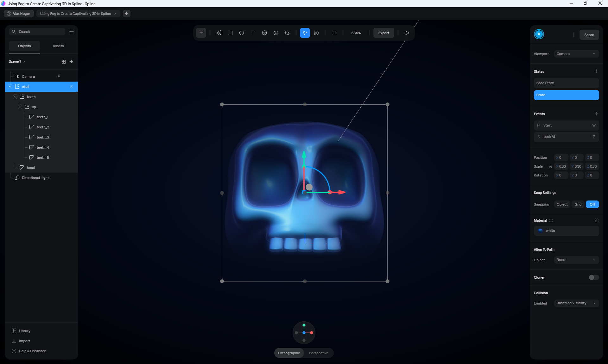
Task: Unlock the Camera layer lock
Action: point(59,77)
